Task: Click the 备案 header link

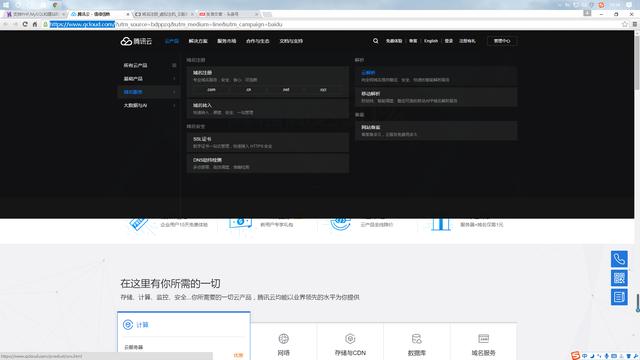Action: point(413,41)
